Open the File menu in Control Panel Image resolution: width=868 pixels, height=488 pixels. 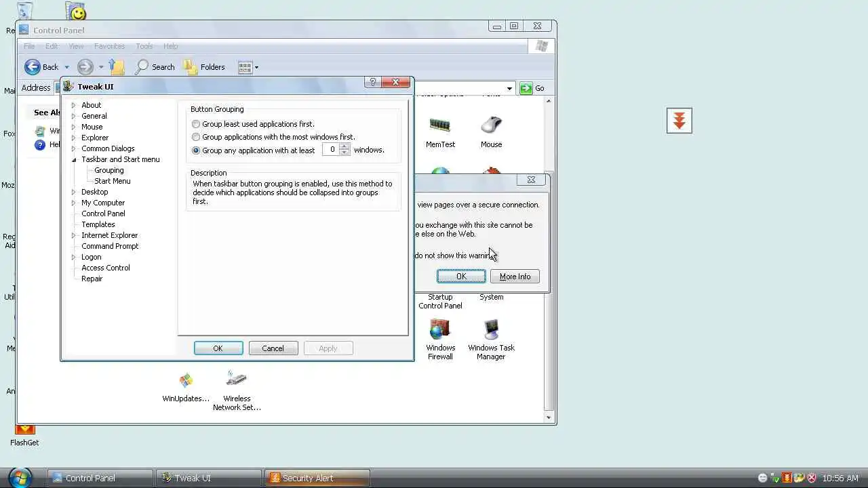(29, 46)
